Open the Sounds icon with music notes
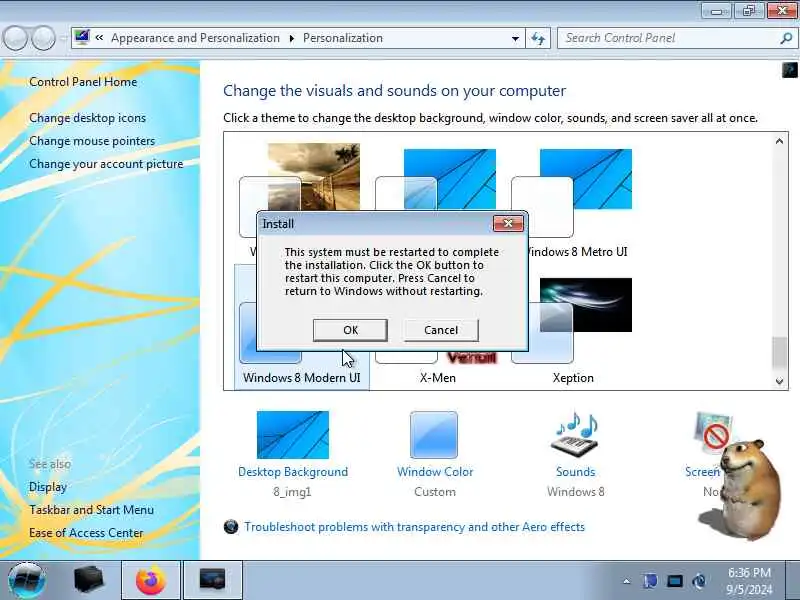Image resolution: width=800 pixels, height=600 pixels. pos(575,434)
